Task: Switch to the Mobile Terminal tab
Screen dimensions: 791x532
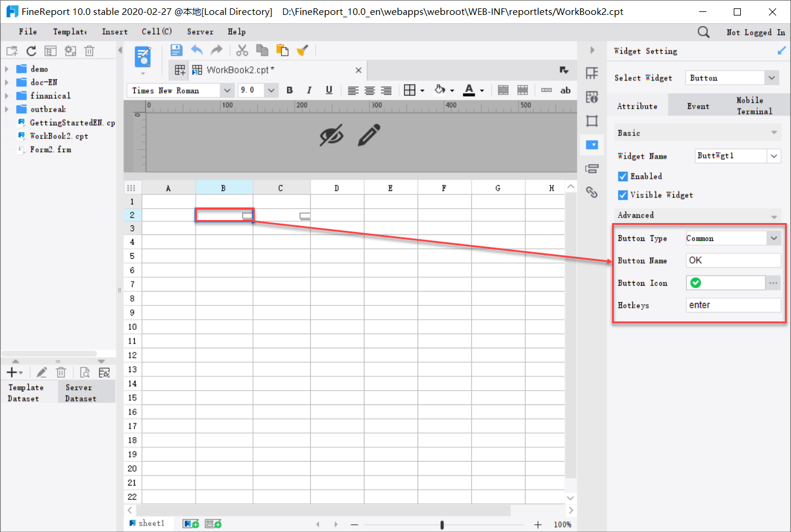Action: pos(754,106)
